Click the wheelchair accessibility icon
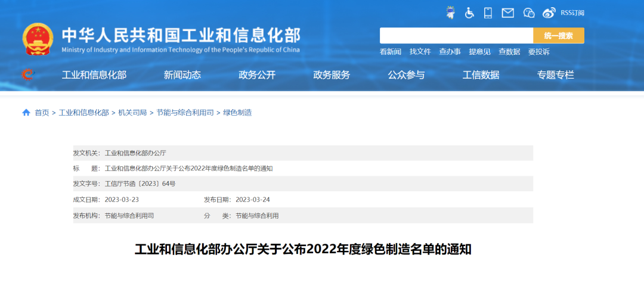Viewport: 644px width, 289px height. point(469,13)
